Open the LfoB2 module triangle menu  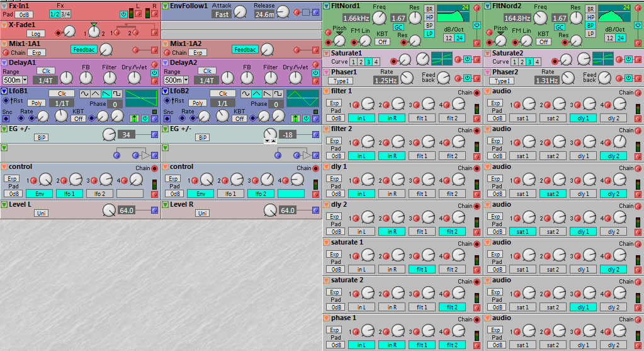click(x=165, y=91)
